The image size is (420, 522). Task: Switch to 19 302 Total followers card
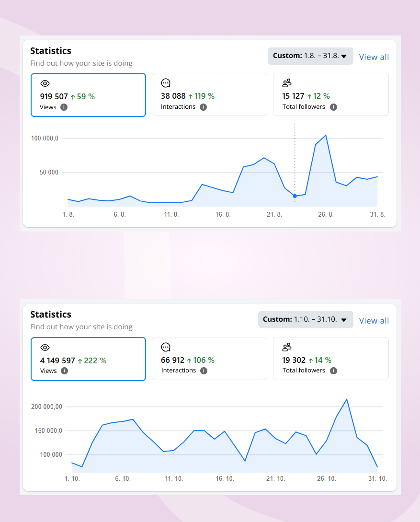click(330, 359)
